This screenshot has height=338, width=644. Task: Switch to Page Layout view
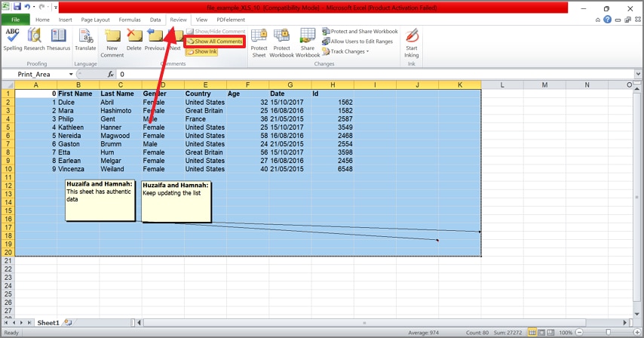(x=541, y=332)
